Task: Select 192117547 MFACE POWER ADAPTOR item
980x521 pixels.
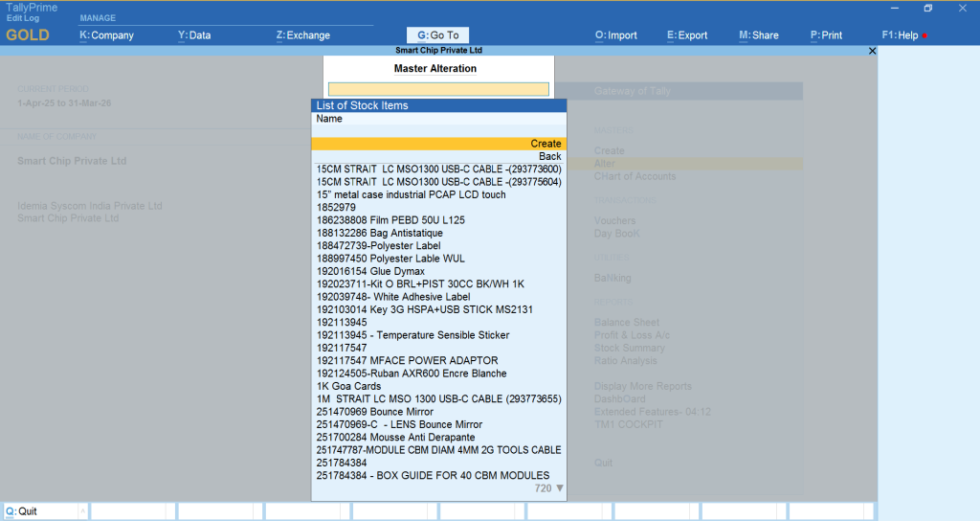Action: [407, 361]
